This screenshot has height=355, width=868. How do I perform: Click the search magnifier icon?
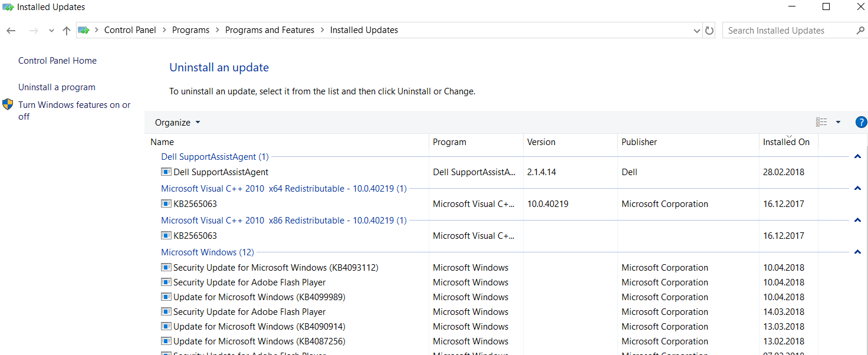click(x=860, y=30)
